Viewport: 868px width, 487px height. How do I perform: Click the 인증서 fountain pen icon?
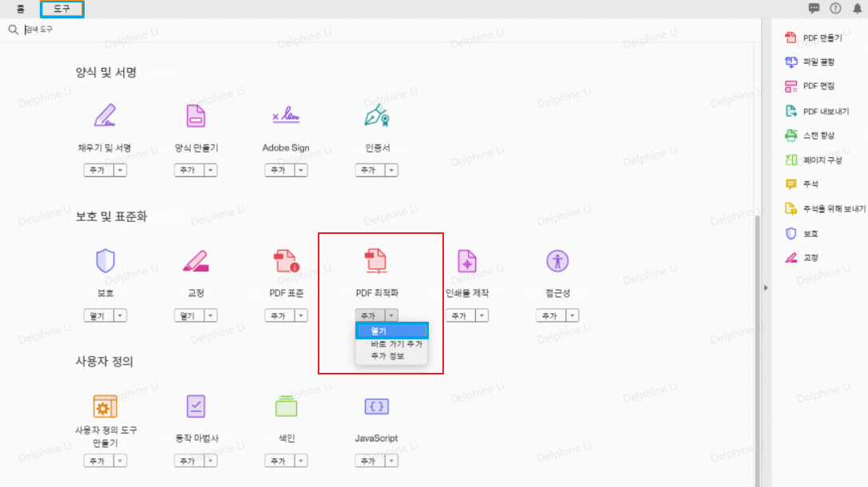point(376,115)
